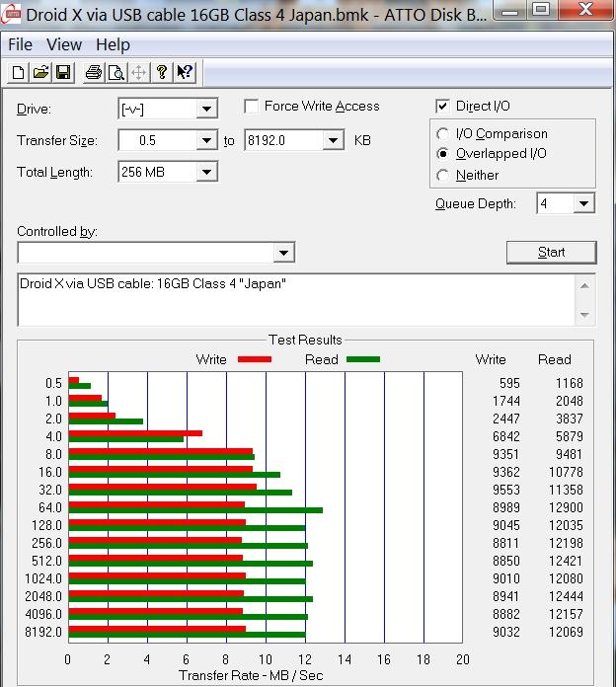Image resolution: width=616 pixels, height=687 pixels.
Task: Click the Start button
Action: 551,253
